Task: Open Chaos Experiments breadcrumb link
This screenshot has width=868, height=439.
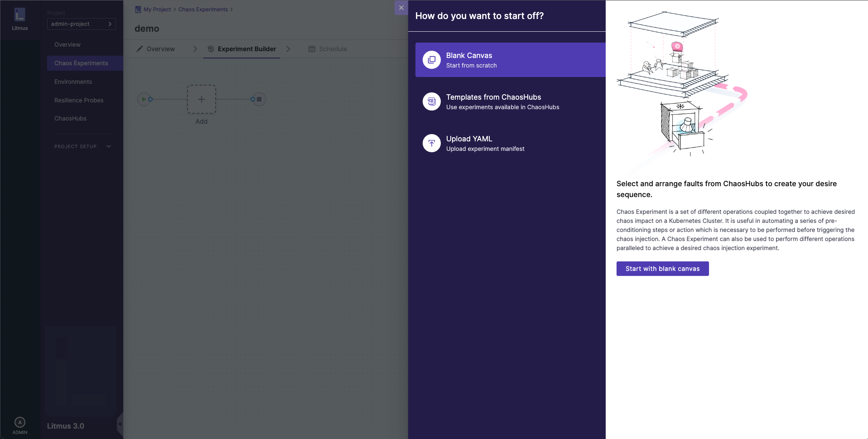Action: (203, 10)
